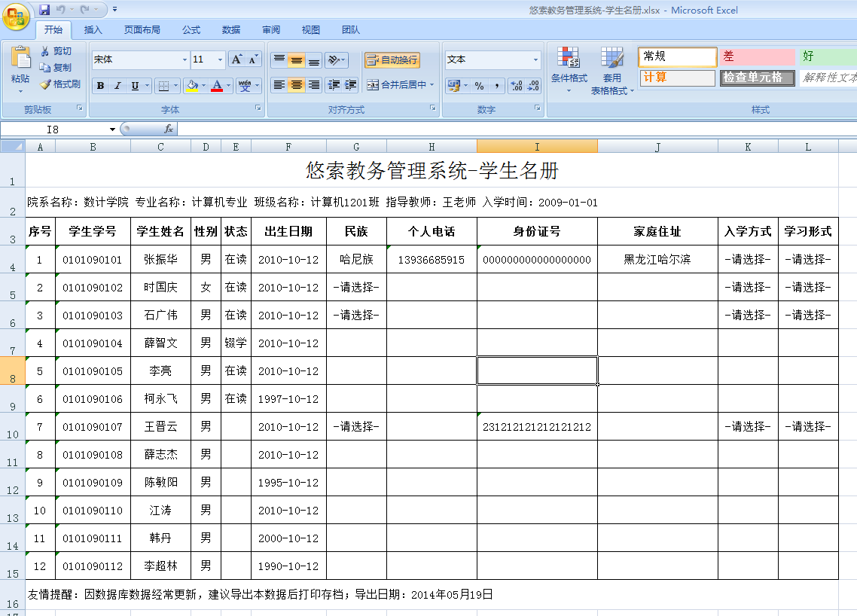Decrease the cell indent
This screenshot has height=616, width=857.
tap(334, 85)
